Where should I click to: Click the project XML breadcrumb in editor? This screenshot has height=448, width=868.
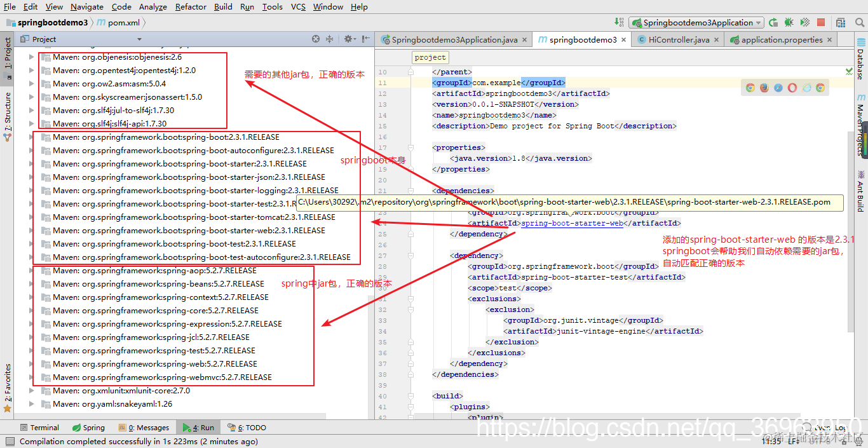tap(430, 57)
